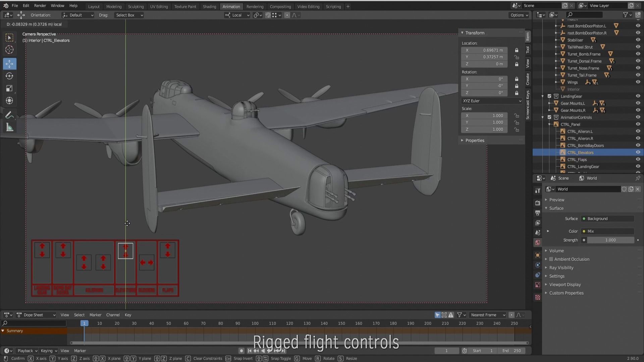Select the Scale tool in left toolbar
The image size is (644, 362).
9,88
